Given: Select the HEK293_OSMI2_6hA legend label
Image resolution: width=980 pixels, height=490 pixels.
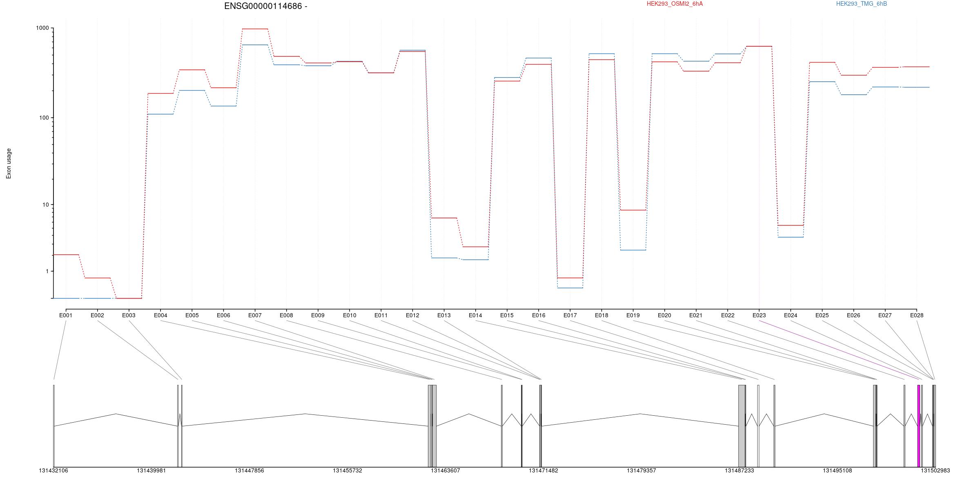Looking at the screenshot, I should [675, 4].
